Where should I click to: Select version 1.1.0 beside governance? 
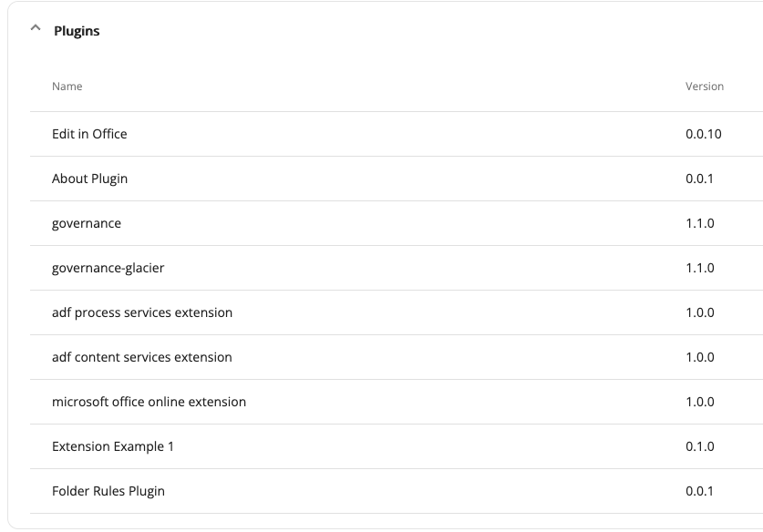coord(700,223)
